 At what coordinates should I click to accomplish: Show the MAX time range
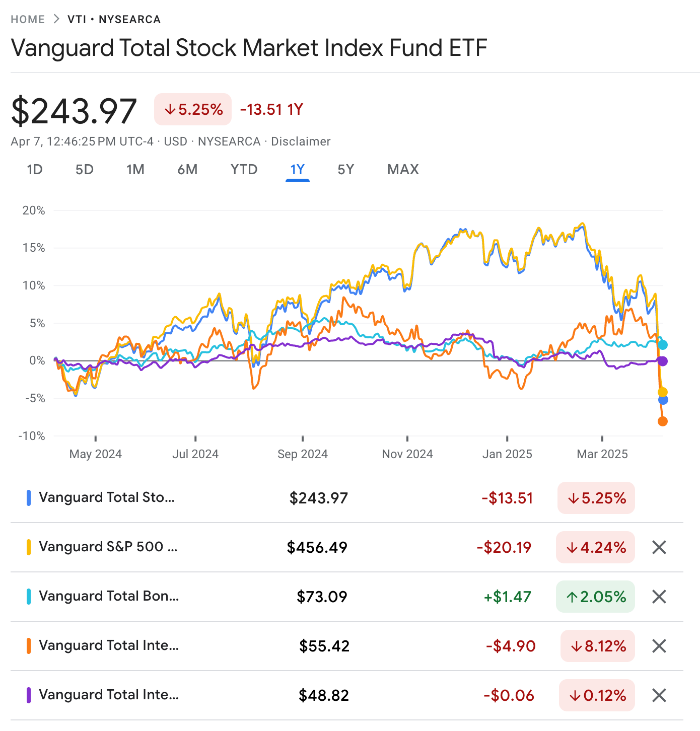pyautogui.click(x=403, y=170)
